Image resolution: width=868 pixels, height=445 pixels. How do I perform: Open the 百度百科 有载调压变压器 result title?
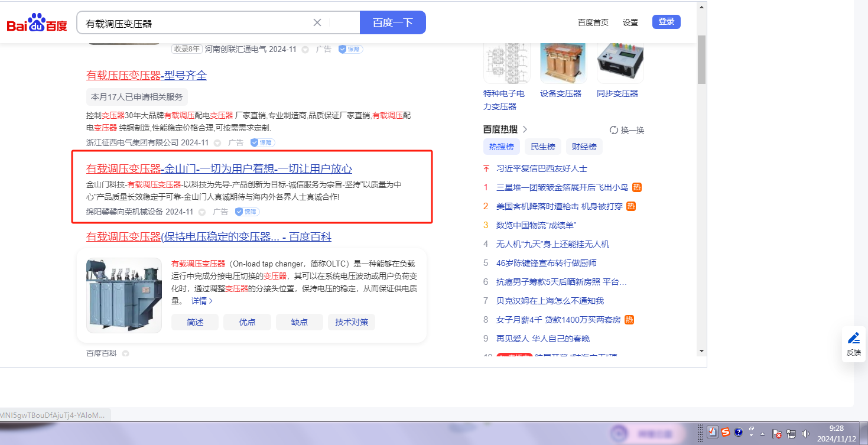pos(209,237)
